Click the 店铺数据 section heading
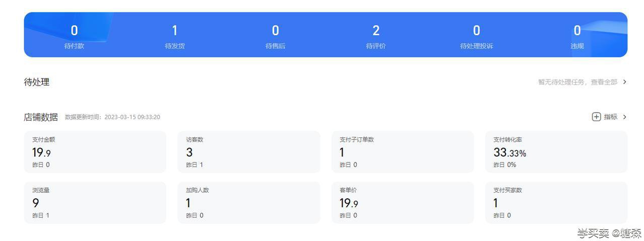This screenshot has width=644, height=241. click(x=41, y=117)
